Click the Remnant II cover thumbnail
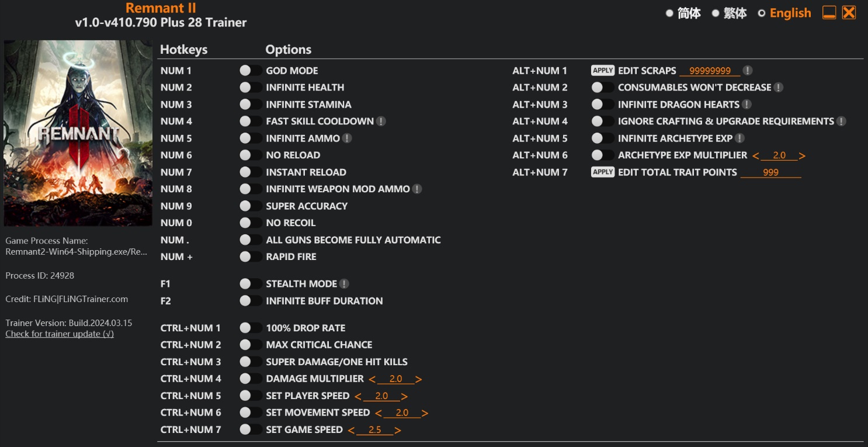 pos(78,133)
